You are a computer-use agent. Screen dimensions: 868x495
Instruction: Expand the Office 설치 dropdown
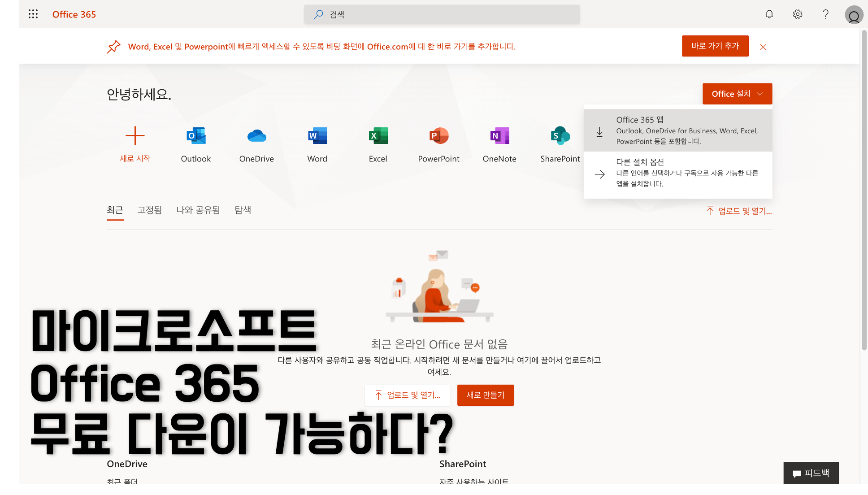[737, 94]
